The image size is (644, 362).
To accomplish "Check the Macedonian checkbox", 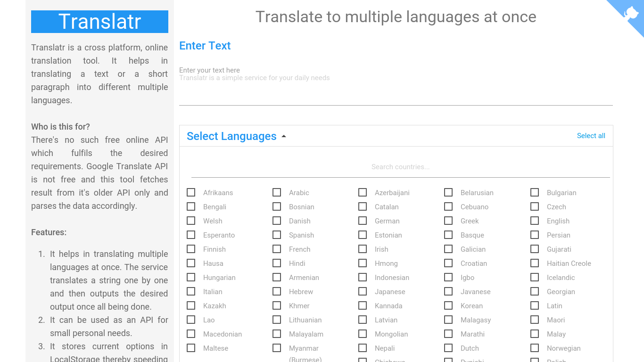I will pos(191,334).
